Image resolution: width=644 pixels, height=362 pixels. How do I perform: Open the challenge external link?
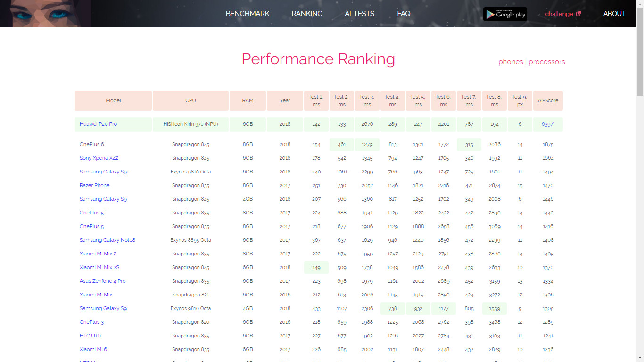(562, 14)
